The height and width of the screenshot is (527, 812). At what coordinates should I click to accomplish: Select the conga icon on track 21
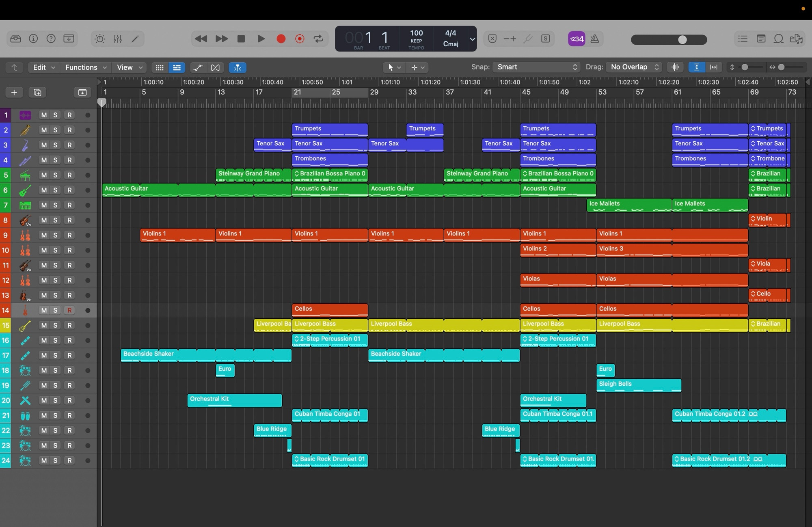pyautogui.click(x=25, y=416)
